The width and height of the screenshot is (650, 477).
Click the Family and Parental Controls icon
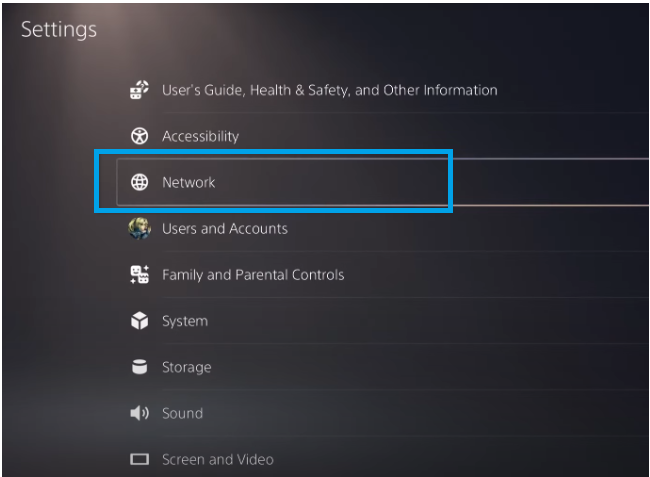[140, 275]
